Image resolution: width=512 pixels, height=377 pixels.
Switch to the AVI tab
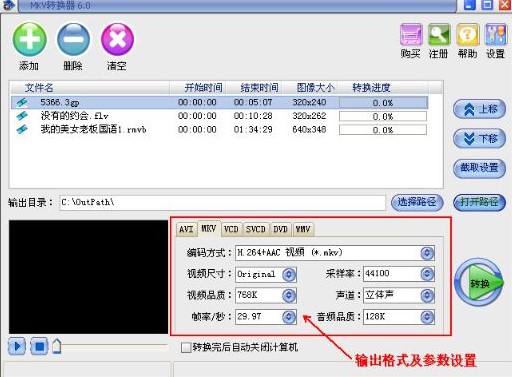186,229
